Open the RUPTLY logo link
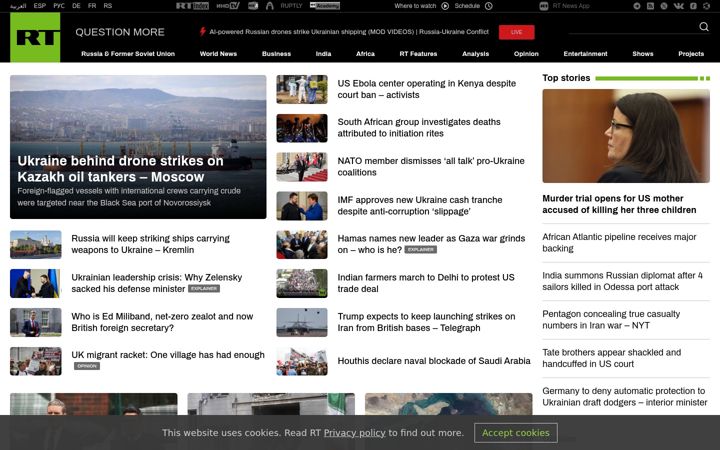The height and width of the screenshot is (450, 720). (x=291, y=6)
